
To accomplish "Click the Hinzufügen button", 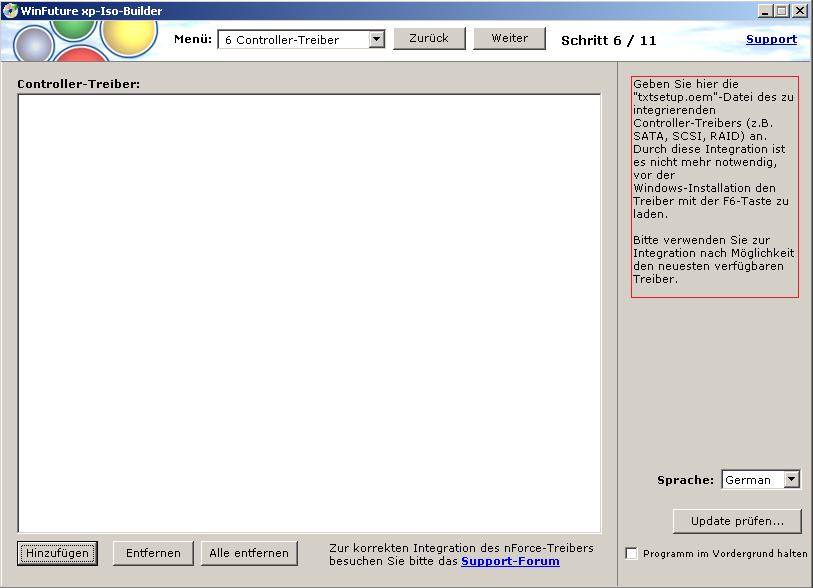I will tap(57, 553).
